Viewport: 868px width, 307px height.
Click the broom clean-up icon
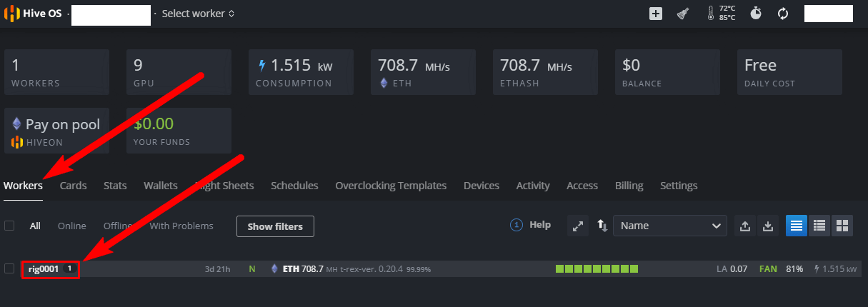pyautogui.click(x=683, y=14)
